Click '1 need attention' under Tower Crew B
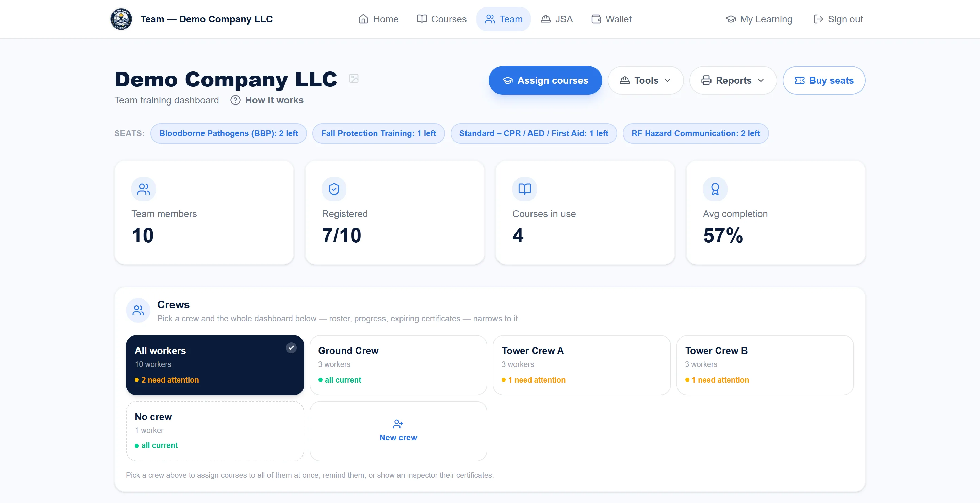Image resolution: width=980 pixels, height=503 pixels. pyautogui.click(x=720, y=380)
